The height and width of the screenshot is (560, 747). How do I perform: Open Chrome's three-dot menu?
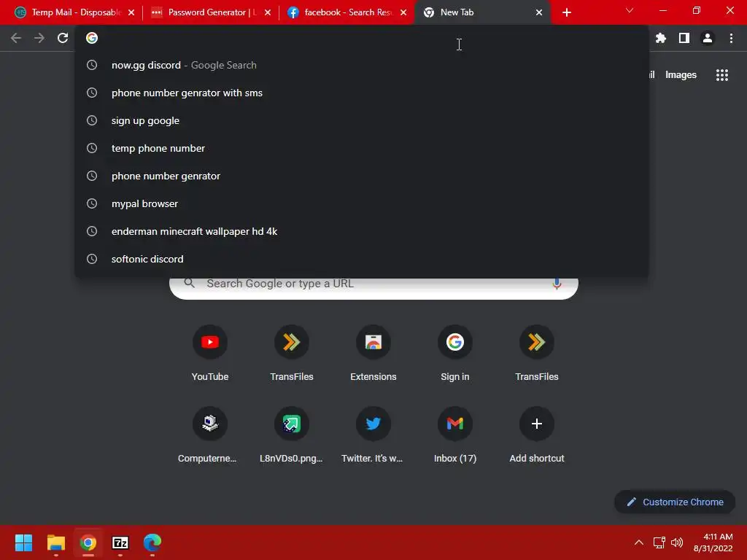tap(731, 38)
